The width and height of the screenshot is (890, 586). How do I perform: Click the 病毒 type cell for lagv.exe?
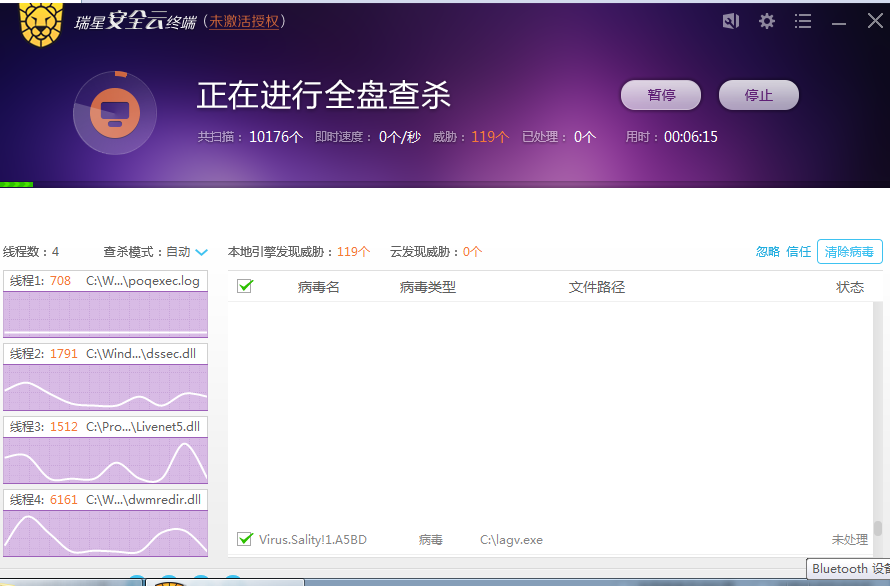pos(430,539)
